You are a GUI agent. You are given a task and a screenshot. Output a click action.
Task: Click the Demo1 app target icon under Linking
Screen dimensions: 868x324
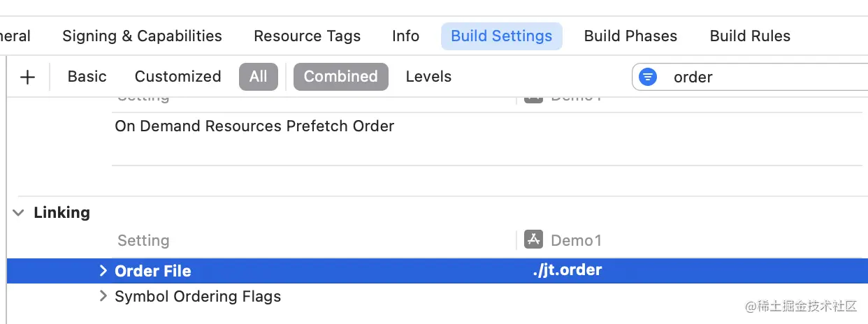(534, 240)
